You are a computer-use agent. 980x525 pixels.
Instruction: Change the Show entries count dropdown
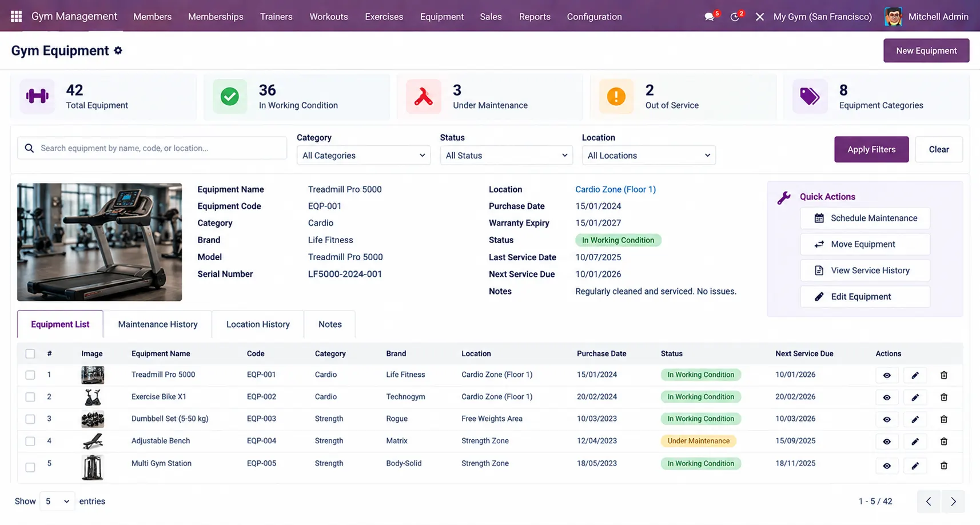pyautogui.click(x=57, y=502)
